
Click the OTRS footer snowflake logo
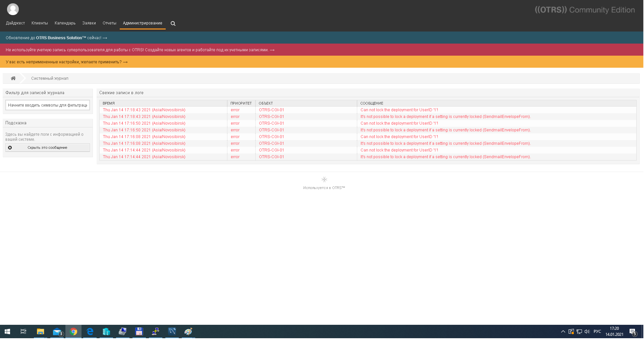[324, 180]
